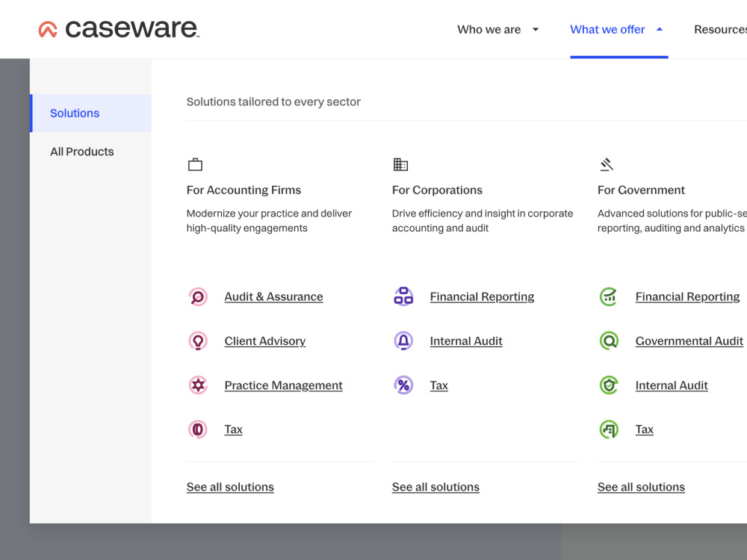Click the Government Financial Reporting chart icon
The width and height of the screenshot is (747, 560).
pyautogui.click(x=609, y=296)
